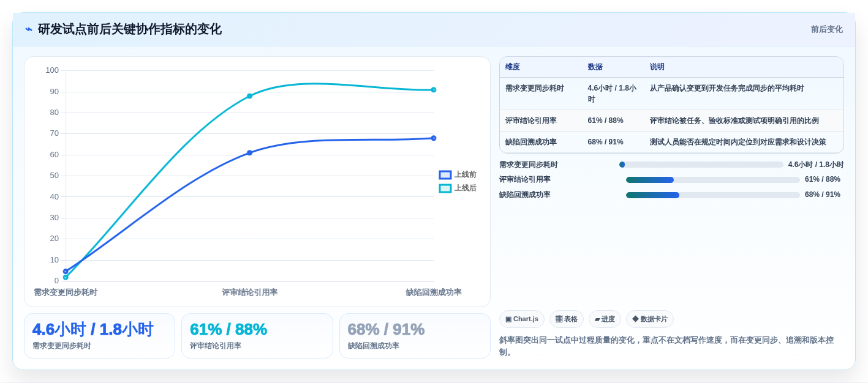Click the 需求变更同步耗时 progress row label

(529, 165)
